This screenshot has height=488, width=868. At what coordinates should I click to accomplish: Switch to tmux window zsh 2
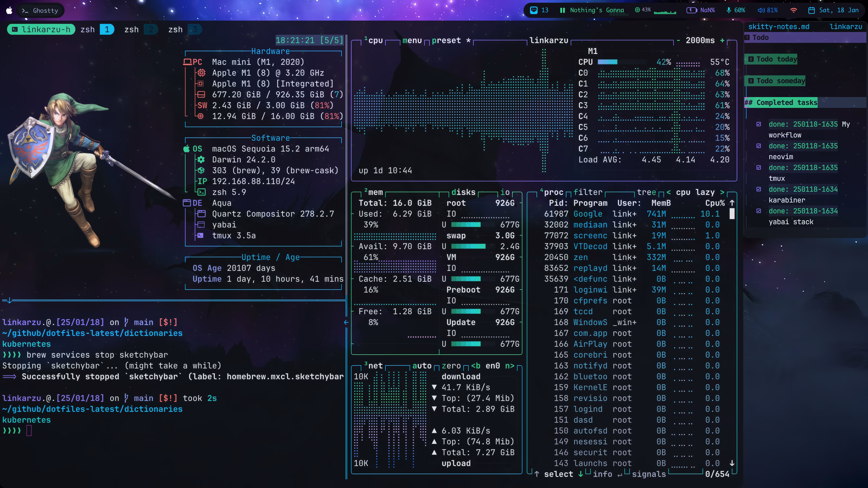pyautogui.click(x=141, y=30)
